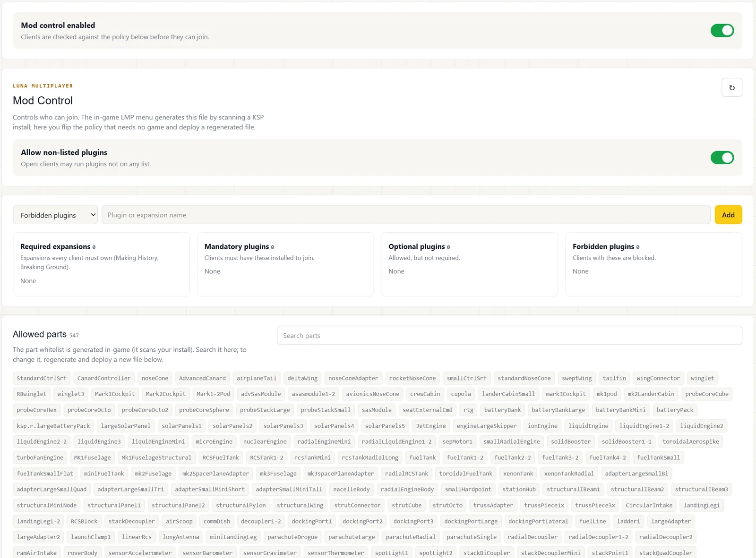This screenshot has height=558, width=756.
Task: Click the 'airplaneTail' part chip
Action: (x=257, y=378)
